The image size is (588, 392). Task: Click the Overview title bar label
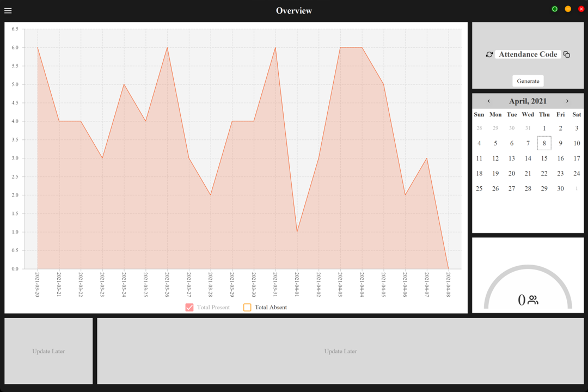pos(294,10)
